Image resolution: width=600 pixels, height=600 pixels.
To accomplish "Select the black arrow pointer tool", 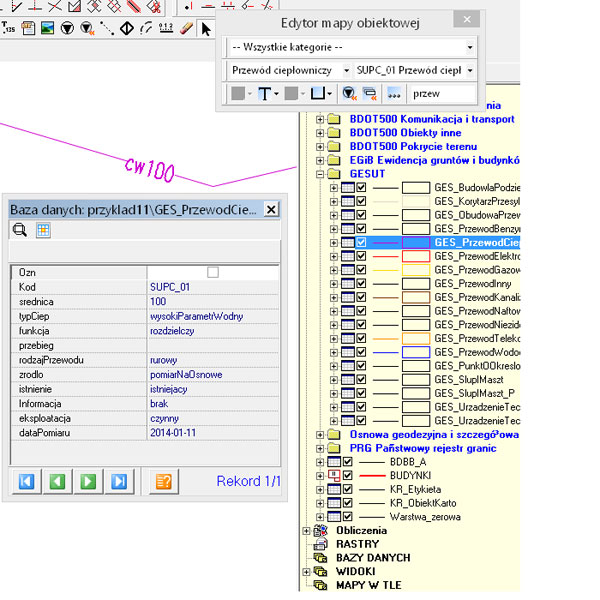I will 206,29.
